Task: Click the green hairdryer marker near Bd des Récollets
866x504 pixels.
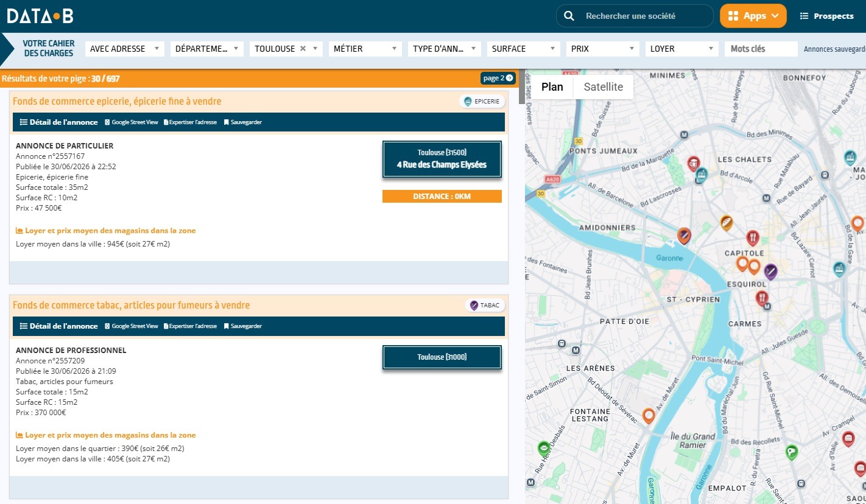Action: (x=791, y=452)
